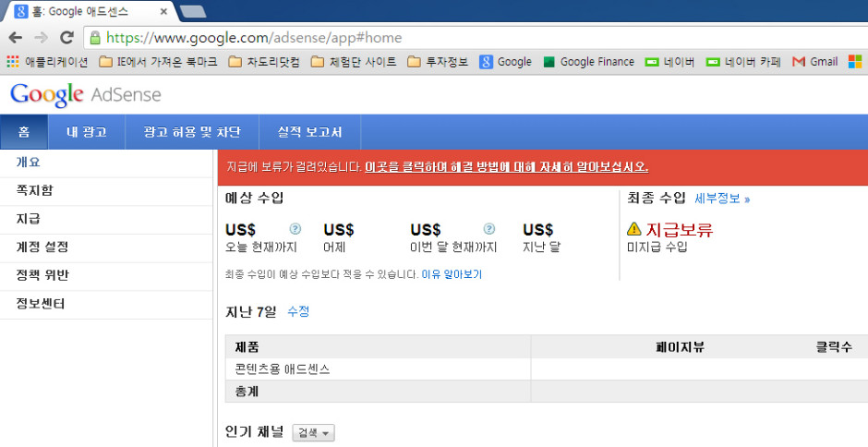Open the Gmail bookmark
This screenshot has width=868, height=447.
click(x=814, y=62)
